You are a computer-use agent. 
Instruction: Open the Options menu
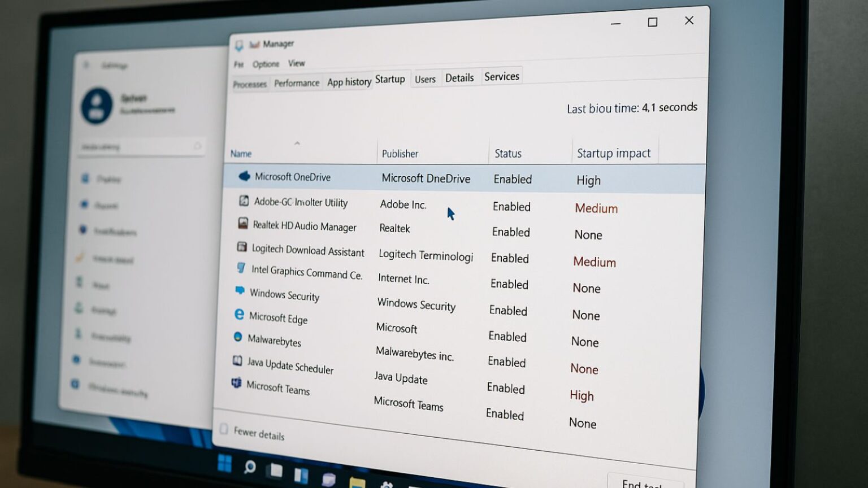(x=266, y=64)
